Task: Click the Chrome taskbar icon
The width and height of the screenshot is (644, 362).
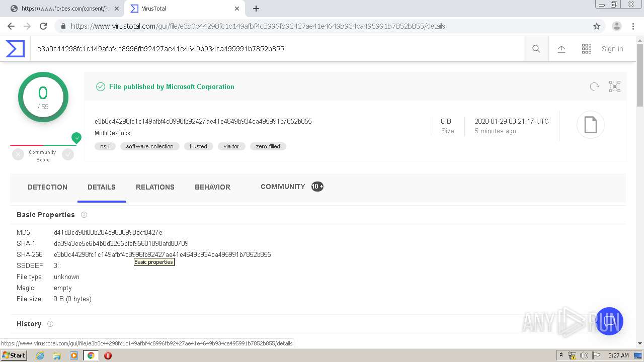Action: (91, 355)
